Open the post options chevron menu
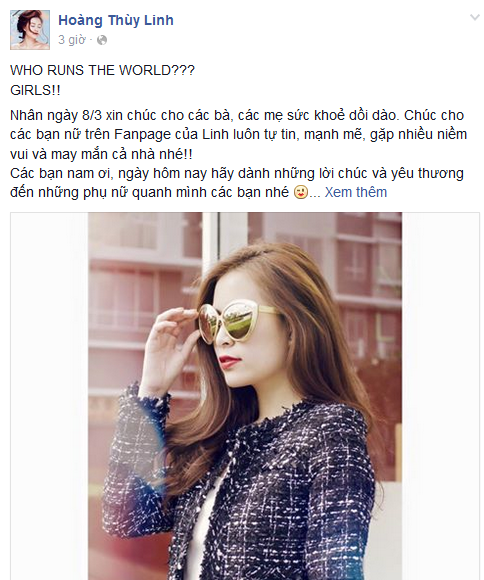The image size is (484, 580). click(x=474, y=17)
